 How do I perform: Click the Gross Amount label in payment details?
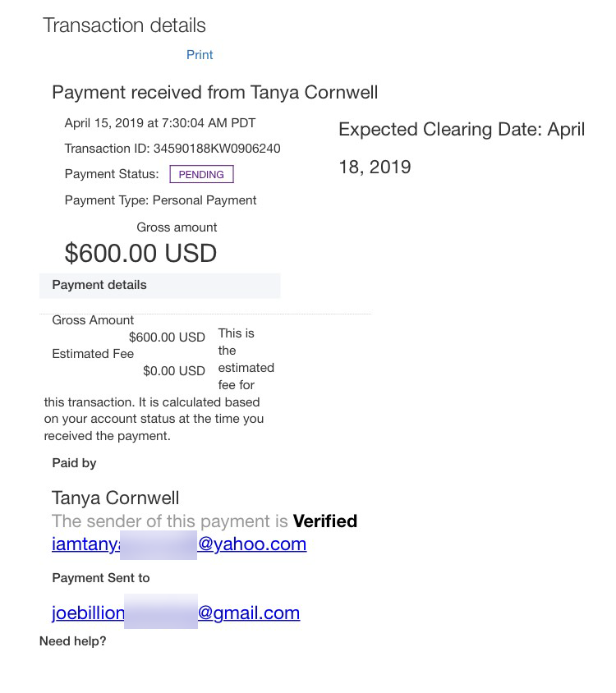(x=93, y=320)
